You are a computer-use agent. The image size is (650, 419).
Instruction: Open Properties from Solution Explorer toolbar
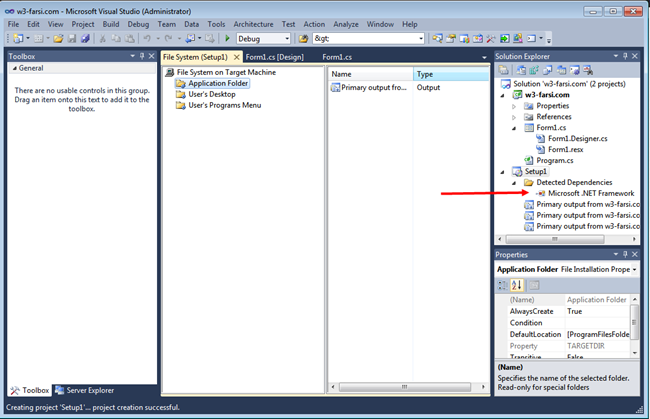click(x=503, y=70)
